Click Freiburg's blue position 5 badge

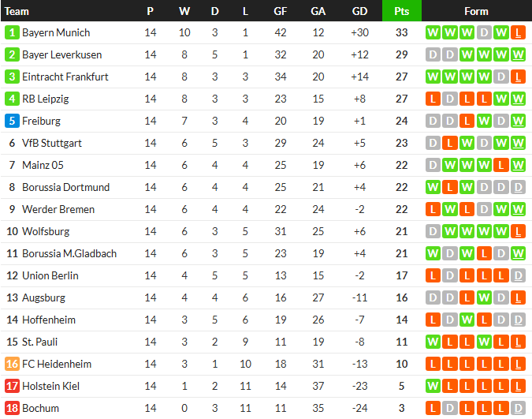point(12,122)
